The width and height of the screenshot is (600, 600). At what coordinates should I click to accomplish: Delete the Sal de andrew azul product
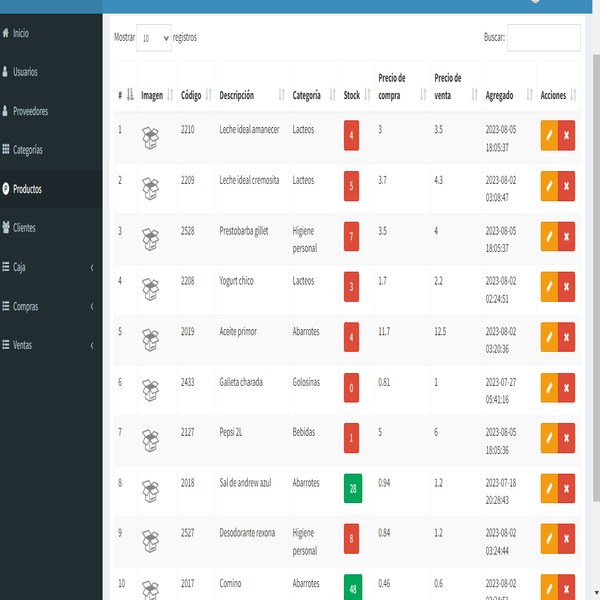[566, 488]
